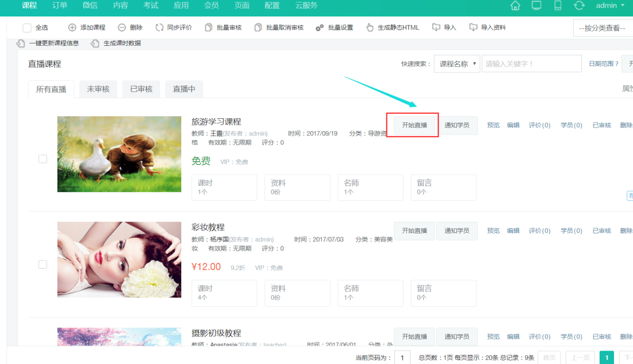This screenshot has height=364, width=633.
Task: Click the refresh sync icon in top bar
Action: (579, 5)
